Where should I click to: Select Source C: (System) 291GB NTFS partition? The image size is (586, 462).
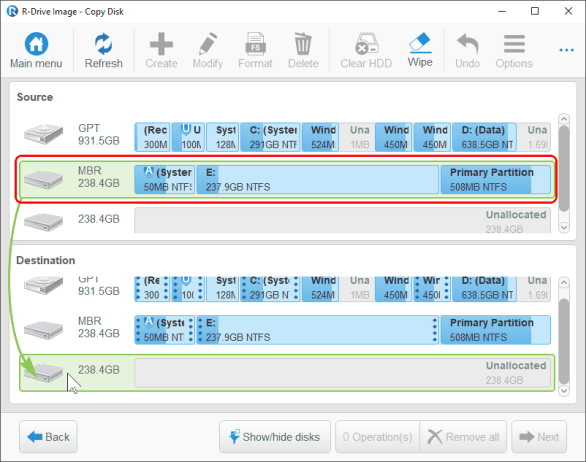coord(270,137)
